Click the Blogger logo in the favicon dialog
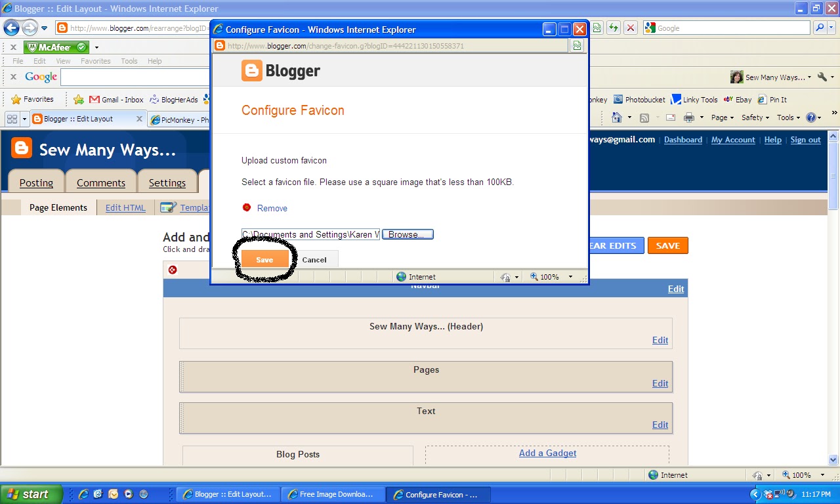Screen dimensions: 840x504 coord(281,70)
